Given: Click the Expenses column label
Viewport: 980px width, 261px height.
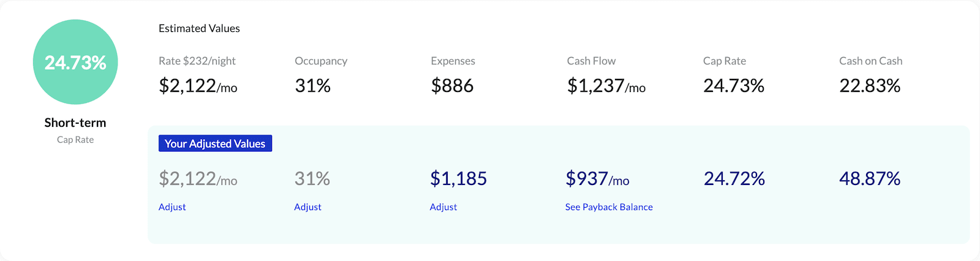Looking at the screenshot, I should click(453, 61).
